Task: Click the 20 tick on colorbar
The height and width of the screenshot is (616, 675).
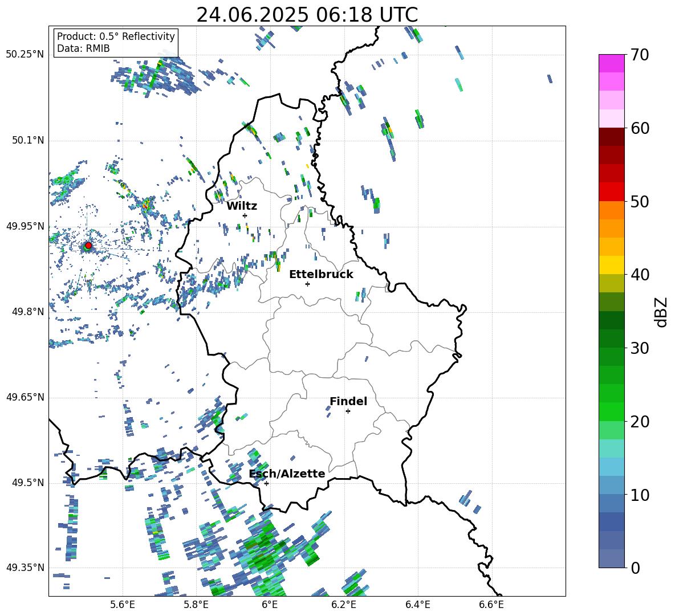Action: [640, 421]
